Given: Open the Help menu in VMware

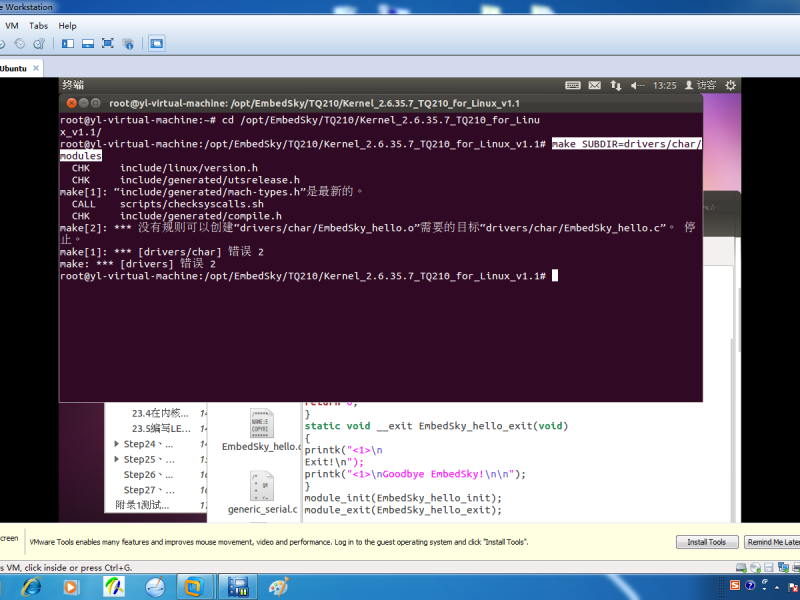Looking at the screenshot, I should [x=67, y=25].
